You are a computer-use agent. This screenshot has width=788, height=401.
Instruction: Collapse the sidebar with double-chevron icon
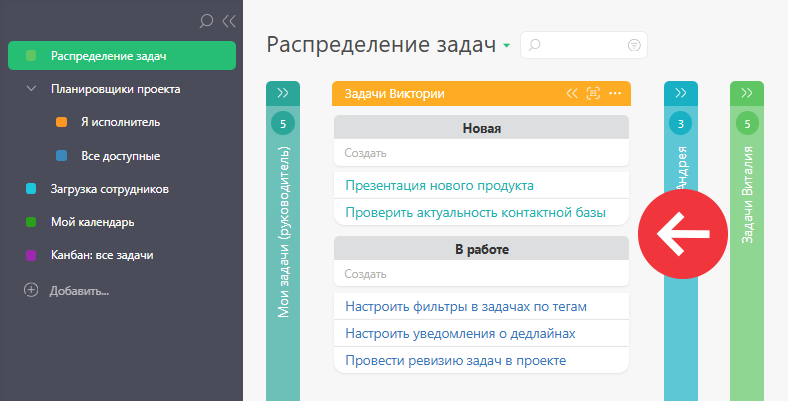pos(229,21)
